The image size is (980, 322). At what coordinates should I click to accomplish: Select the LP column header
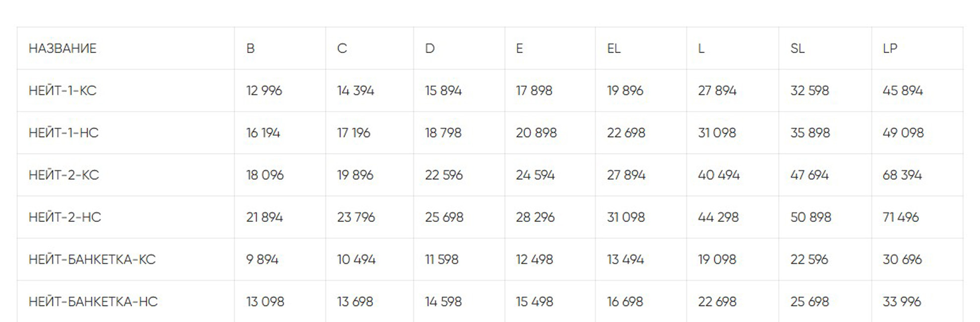tap(890, 49)
